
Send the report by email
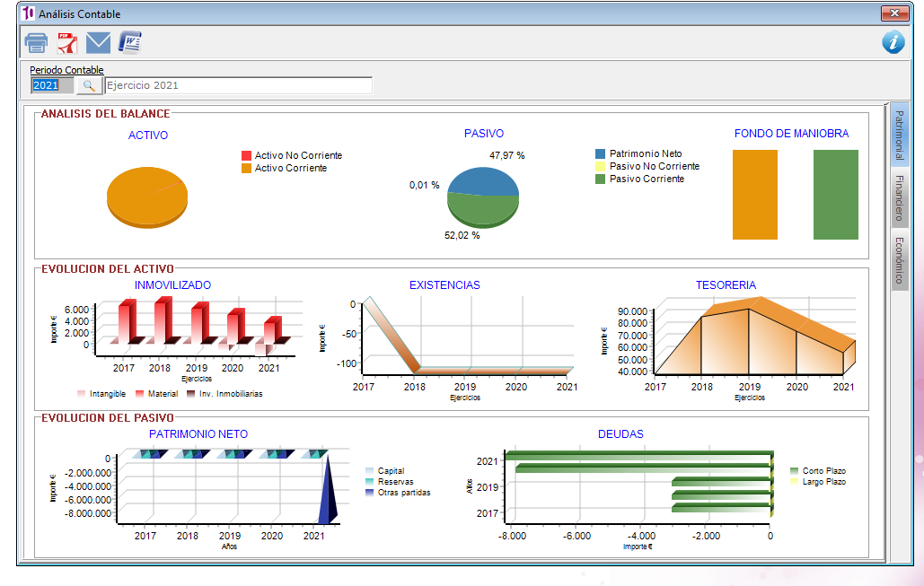point(97,42)
